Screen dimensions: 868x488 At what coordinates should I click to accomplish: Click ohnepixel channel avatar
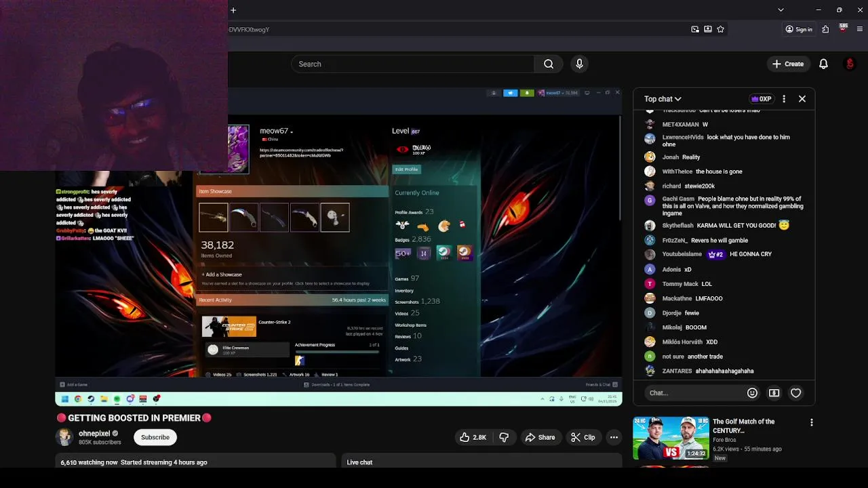click(64, 437)
